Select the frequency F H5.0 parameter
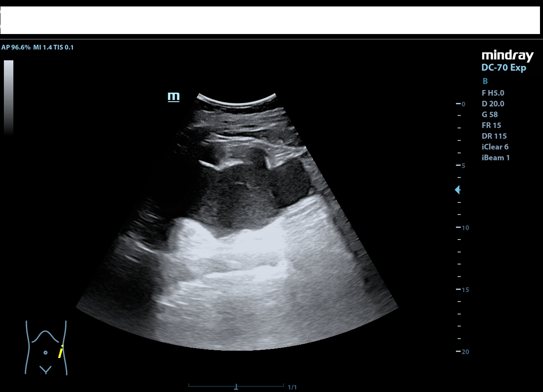Image resolution: width=543 pixels, height=392 pixels. (x=493, y=93)
